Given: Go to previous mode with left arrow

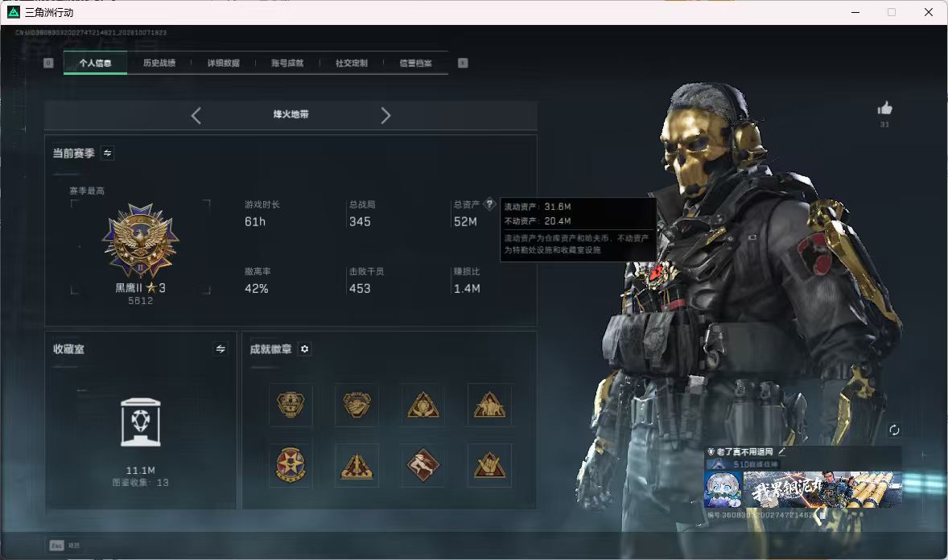Looking at the screenshot, I should coord(196,115).
